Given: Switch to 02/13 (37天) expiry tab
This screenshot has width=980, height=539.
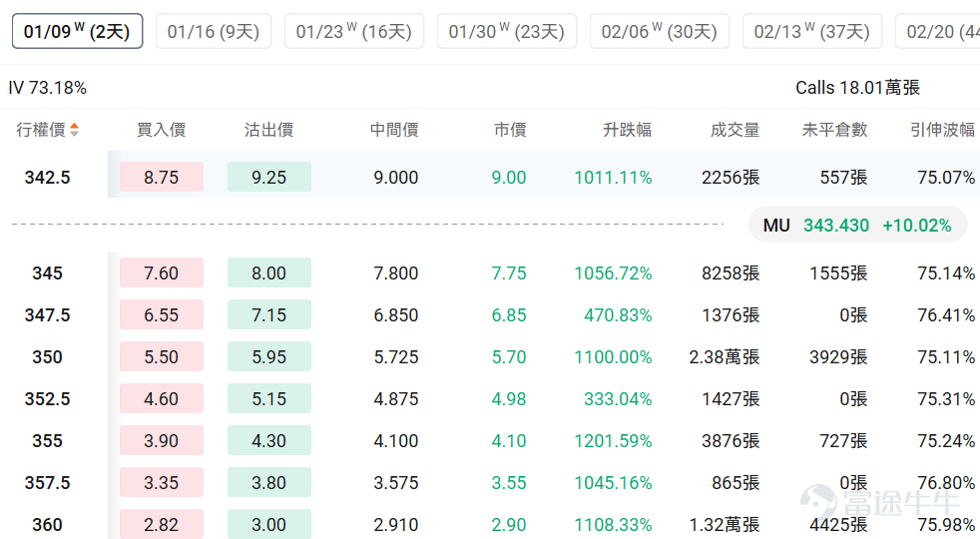Looking at the screenshot, I should pos(812,31).
